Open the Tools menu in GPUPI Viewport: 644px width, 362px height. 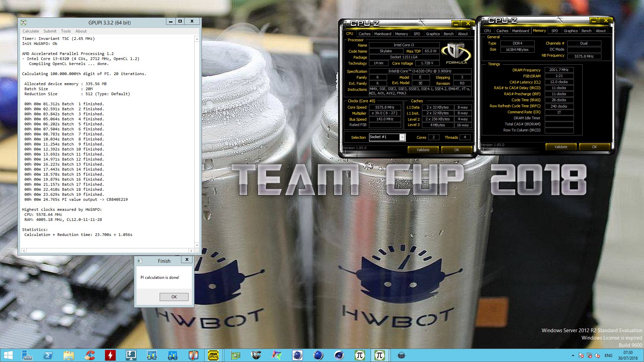[x=66, y=31]
